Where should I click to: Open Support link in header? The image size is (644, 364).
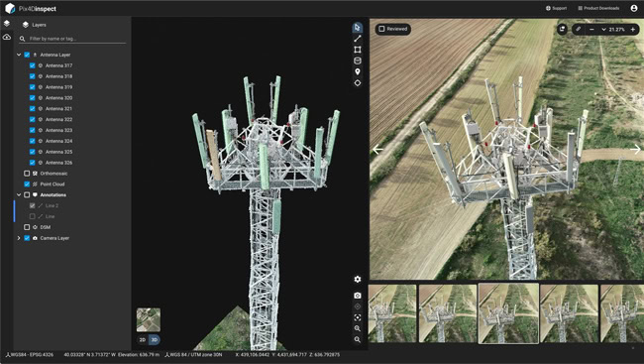556,8
